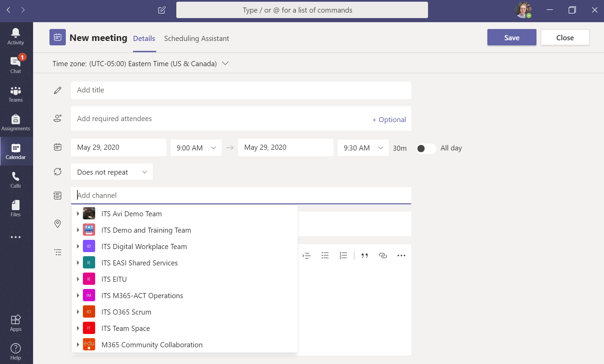
Task: Select ITS EITU team
Action: point(185,279)
